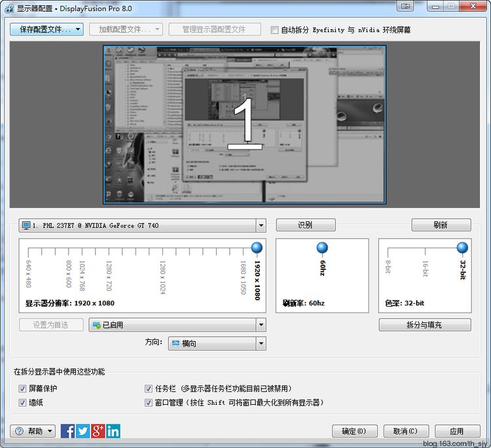Uncheck the 窗口管理 window management checkbox
Screen dimensions: 491x448
pyautogui.click(x=149, y=403)
